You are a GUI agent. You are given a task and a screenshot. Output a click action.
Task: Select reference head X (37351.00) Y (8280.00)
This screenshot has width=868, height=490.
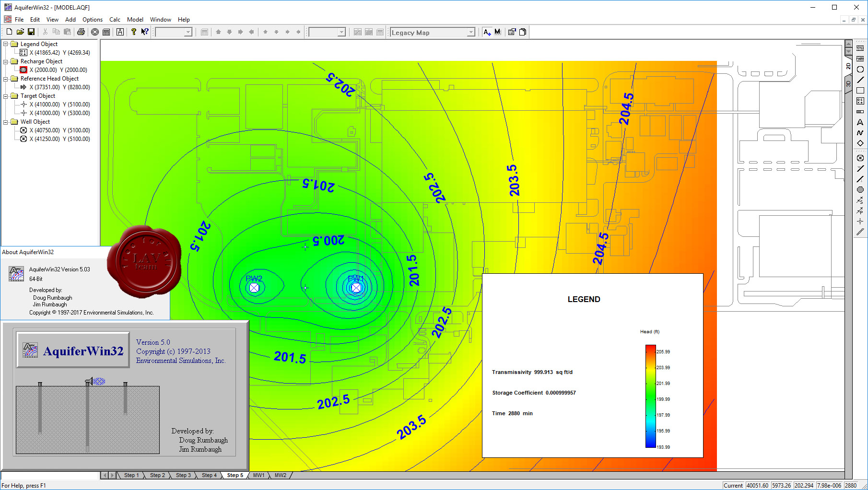click(x=59, y=87)
